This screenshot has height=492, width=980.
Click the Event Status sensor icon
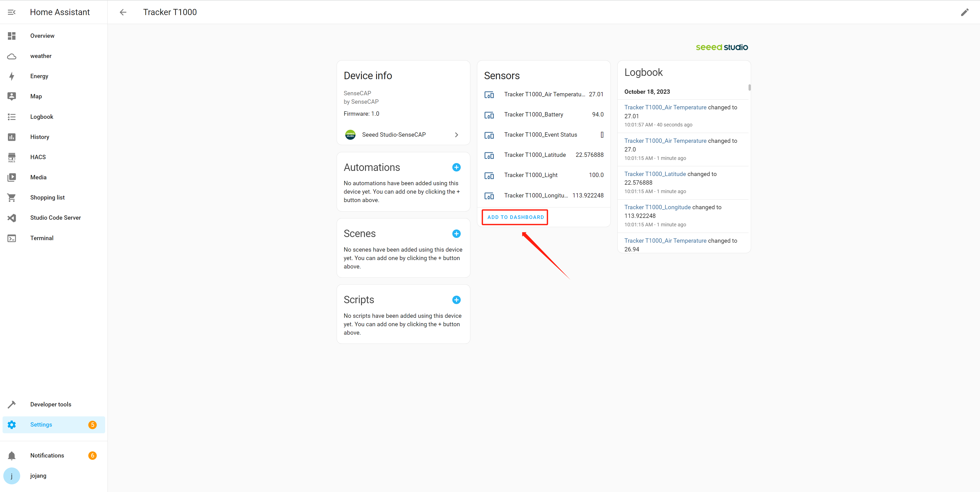(x=489, y=135)
